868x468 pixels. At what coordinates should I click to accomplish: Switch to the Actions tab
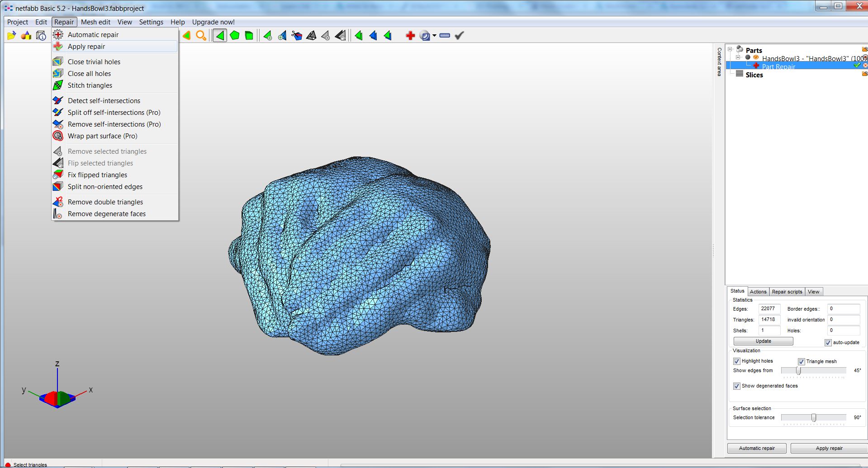pyautogui.click(x=758, y=292)
